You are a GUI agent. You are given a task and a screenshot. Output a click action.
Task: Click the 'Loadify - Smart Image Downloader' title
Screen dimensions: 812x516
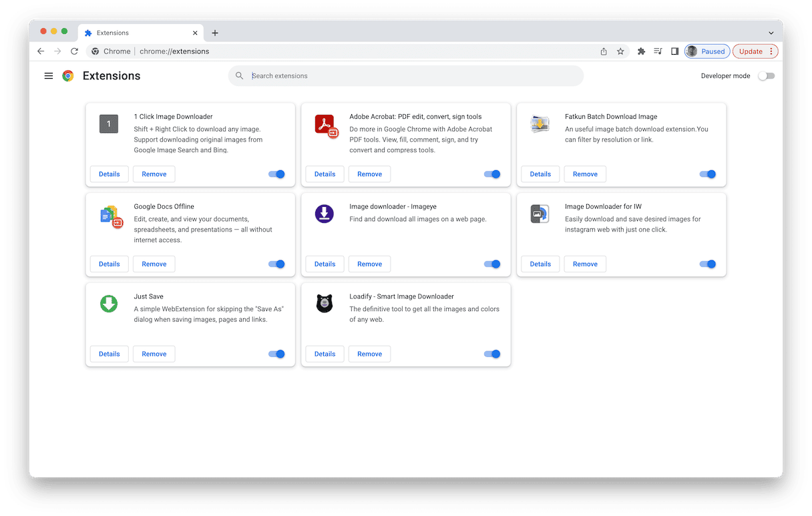click(401, 296)
